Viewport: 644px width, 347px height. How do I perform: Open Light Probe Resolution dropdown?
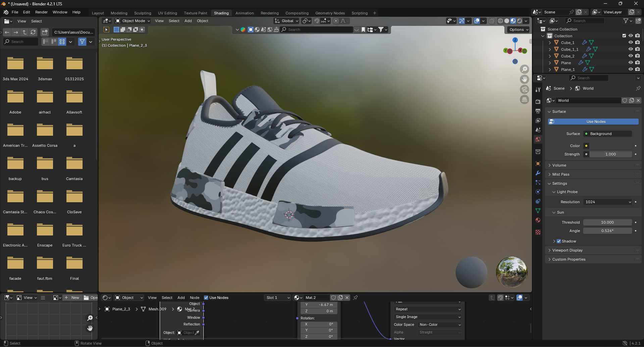coord(608,202)
